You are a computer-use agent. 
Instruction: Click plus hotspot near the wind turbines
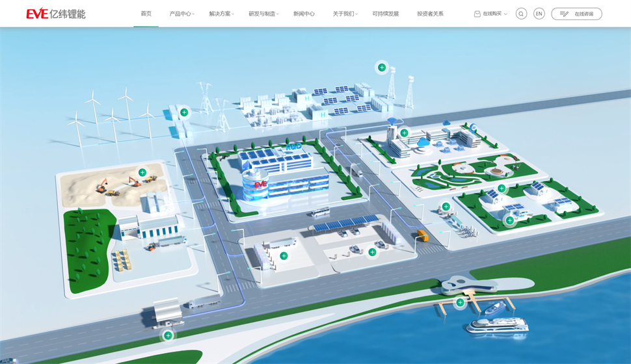click(184, 112)
